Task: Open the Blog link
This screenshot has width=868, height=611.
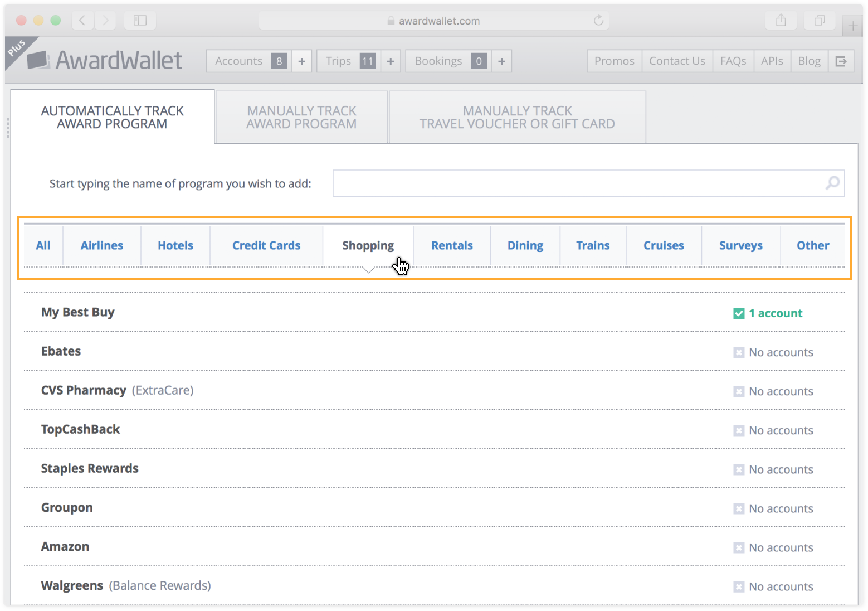Action: (809, 61)
